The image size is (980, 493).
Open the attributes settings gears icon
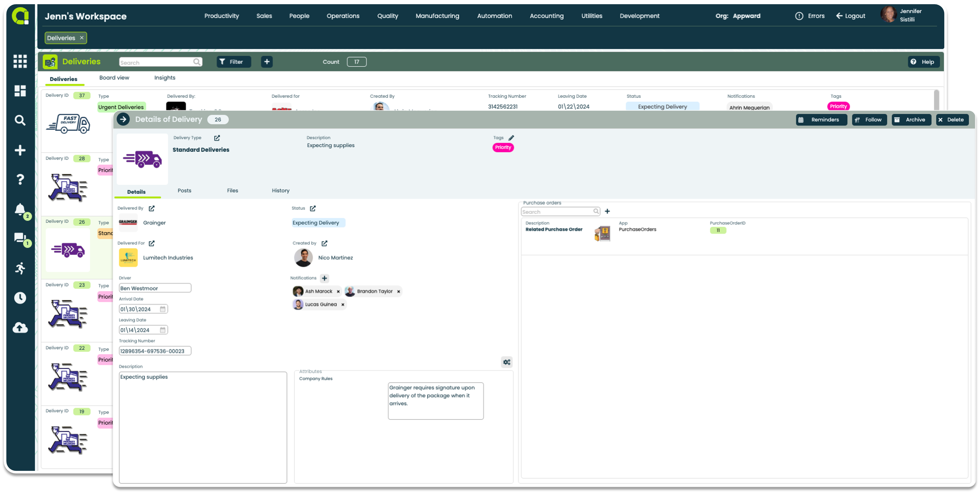click(506, 362)
